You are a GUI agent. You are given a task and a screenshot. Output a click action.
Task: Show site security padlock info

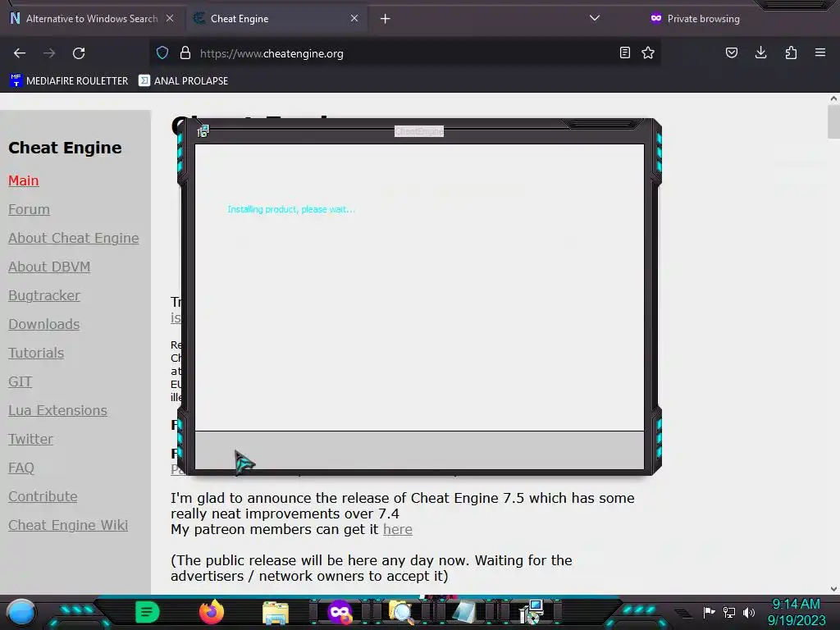pos(185,53)
